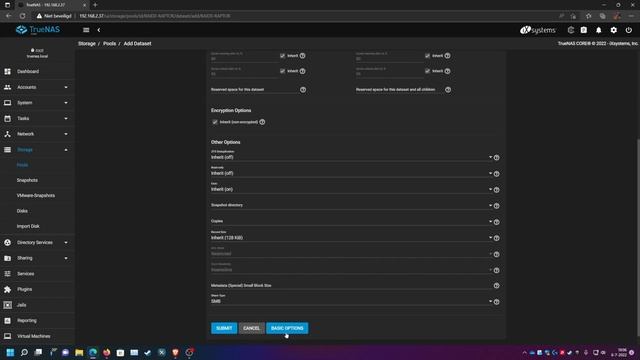Screen dimensions: 640x360
Task: Click the SUBMIT button
Action: 224,328
